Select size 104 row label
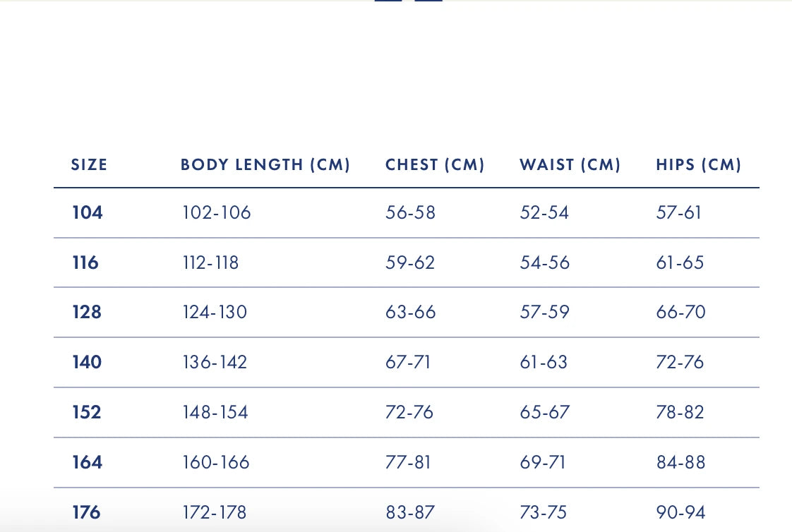 pyautogui.click(x=88, y=212)
